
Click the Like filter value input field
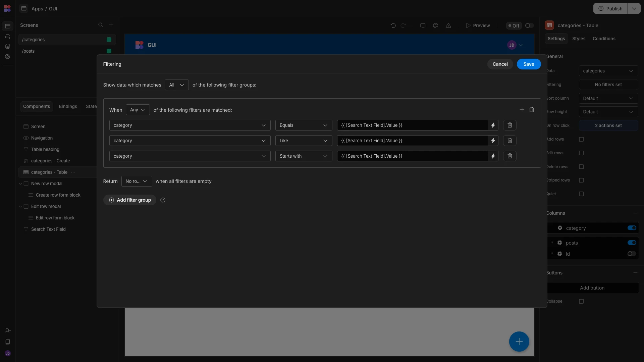pos(412,141)
